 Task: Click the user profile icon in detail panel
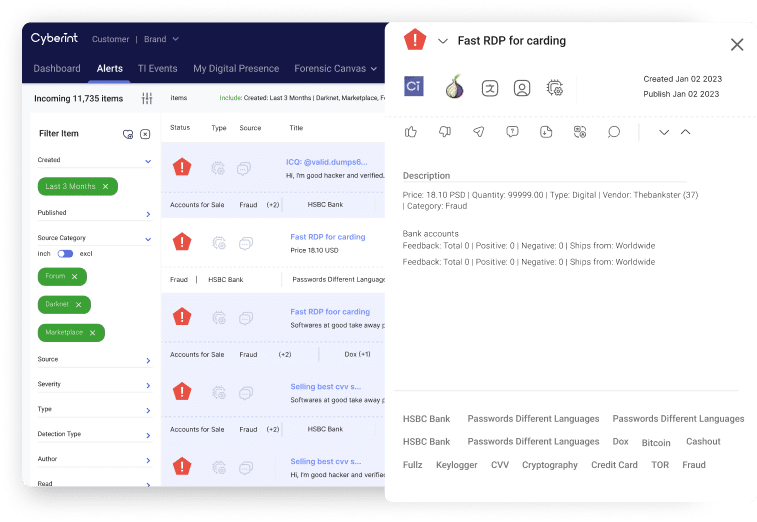click(x=522, y=88)
